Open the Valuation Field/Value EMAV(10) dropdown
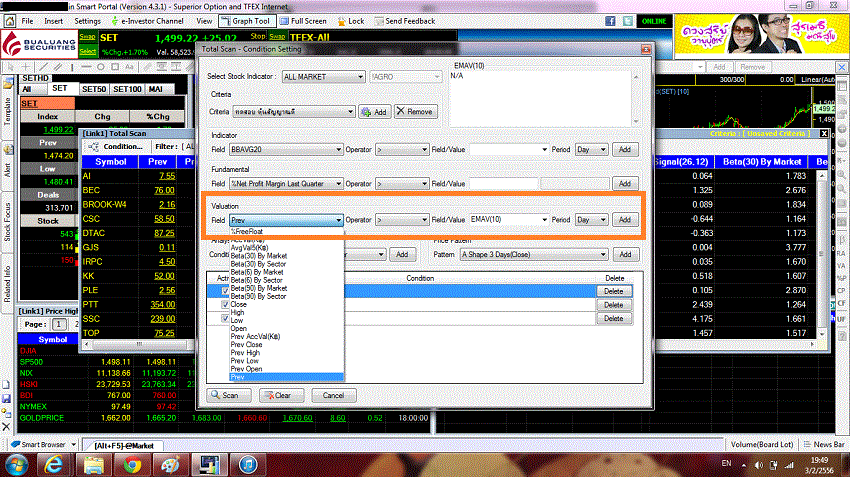This screenshot has height=477, width=850. coord(509,220)
